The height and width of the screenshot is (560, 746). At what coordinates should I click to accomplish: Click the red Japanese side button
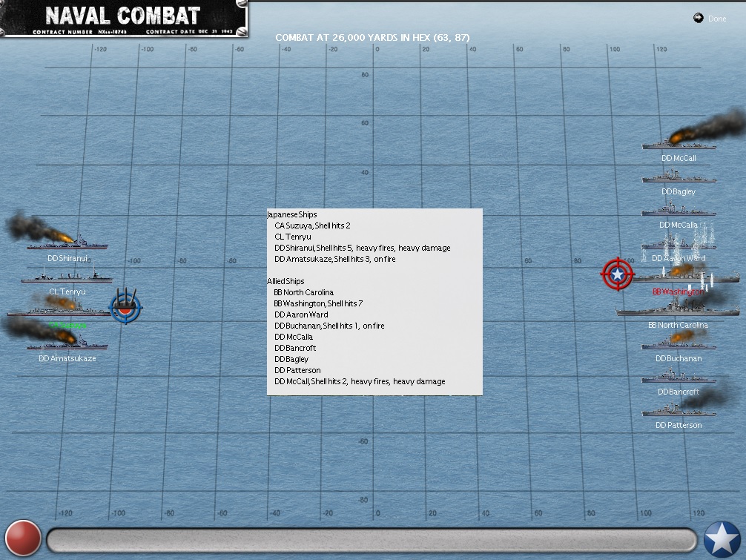click(x=23, y=538)
